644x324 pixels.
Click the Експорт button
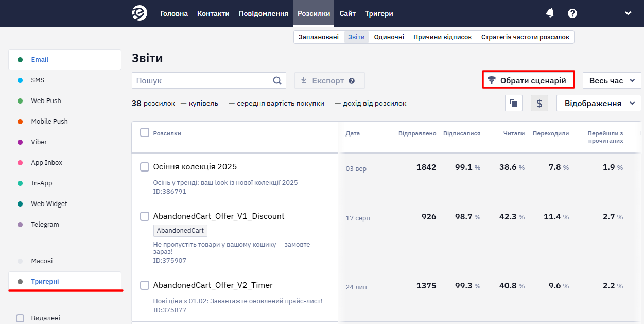coord(329,80)
